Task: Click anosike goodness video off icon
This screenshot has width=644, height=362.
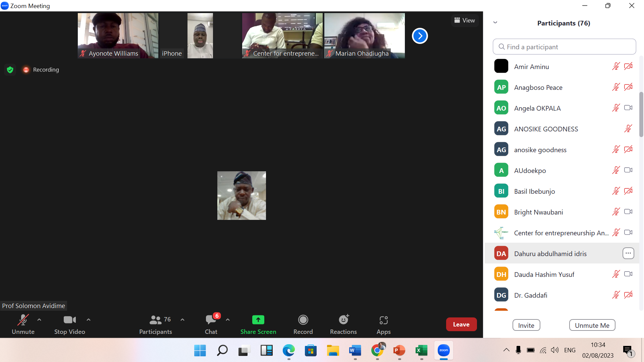Action: pyautogui.click(x=628, y=149)
